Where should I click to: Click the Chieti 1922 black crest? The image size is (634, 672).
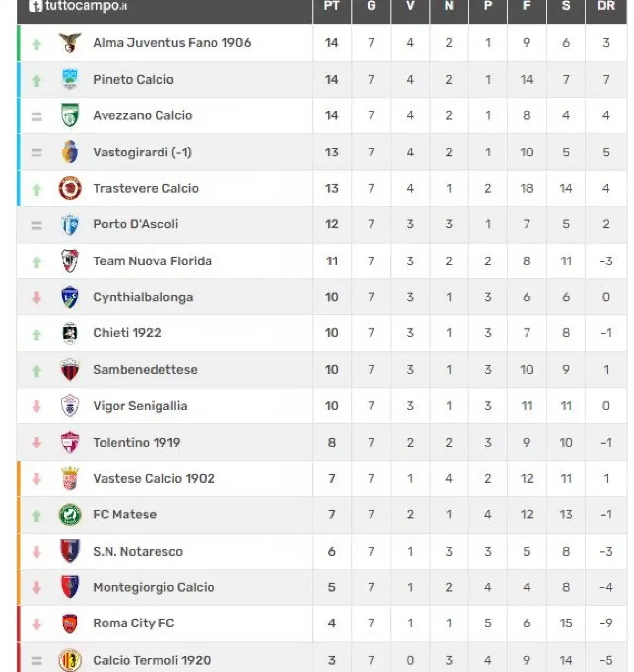[x=70, y=333]
